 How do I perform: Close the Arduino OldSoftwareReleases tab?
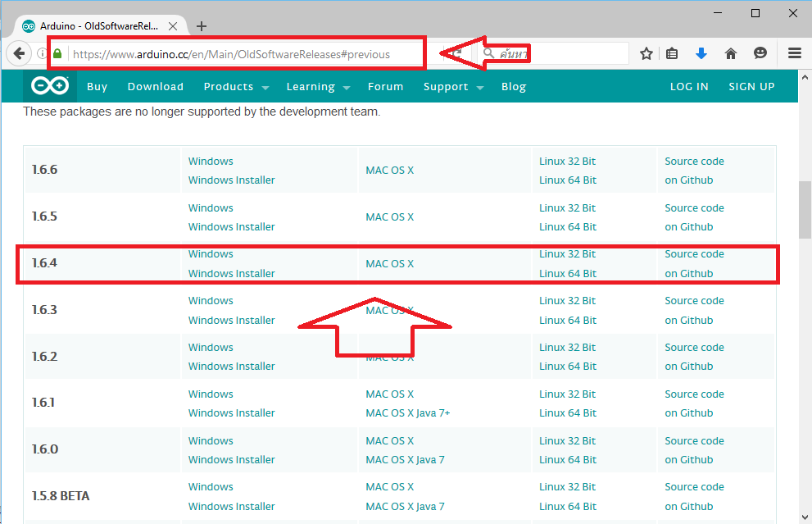pyautogui.click(x=173, y=26)
